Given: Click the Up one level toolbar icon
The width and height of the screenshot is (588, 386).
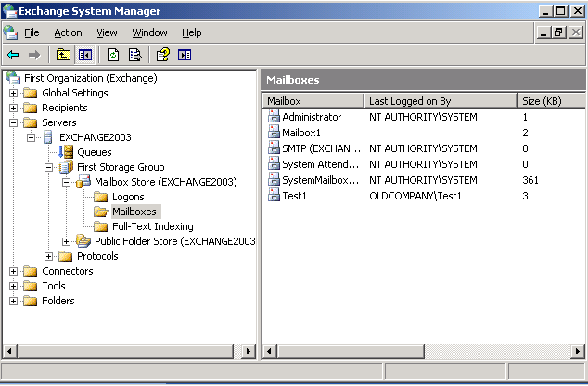Looking at the screenshot, I should coord(63,55).
